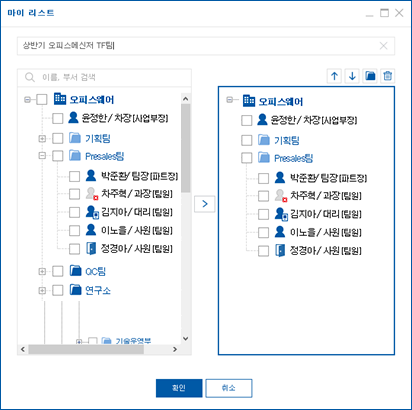Screen dimensions: 412x410
Task: Click the trash delete icon
Action: [387, 76]
